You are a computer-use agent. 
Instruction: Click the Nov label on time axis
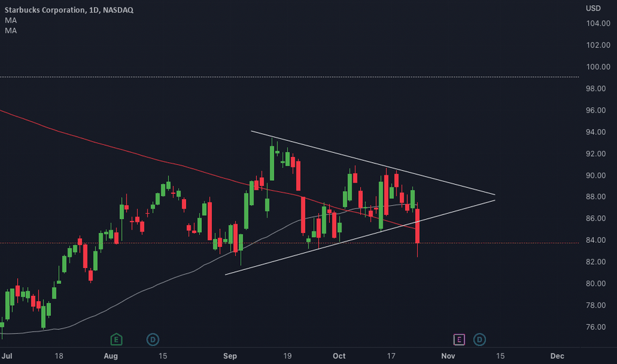click(448, 356)
